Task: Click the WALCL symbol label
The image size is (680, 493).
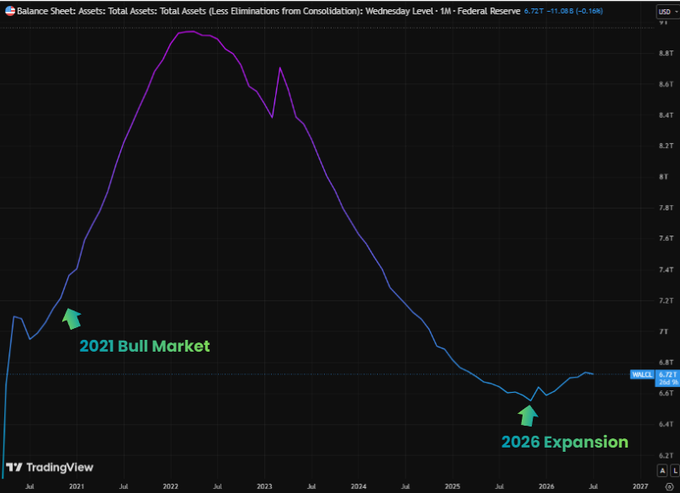Action: tap(642, 375)
